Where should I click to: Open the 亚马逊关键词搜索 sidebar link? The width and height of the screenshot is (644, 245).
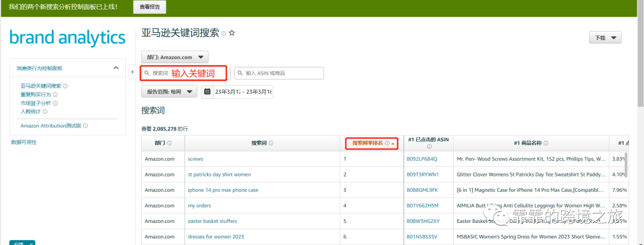pos(41,86)
